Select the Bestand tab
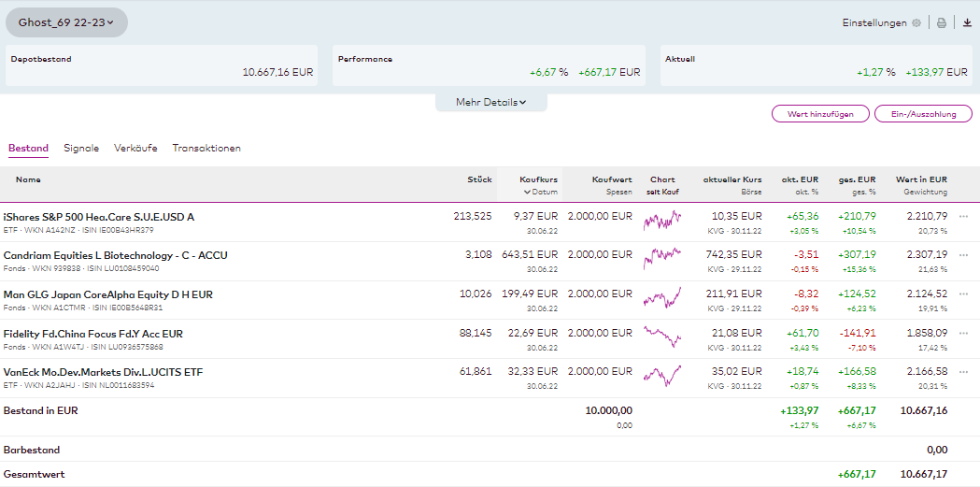The width and height of the screenshot is (980, 487). click(x=28, y=148)
